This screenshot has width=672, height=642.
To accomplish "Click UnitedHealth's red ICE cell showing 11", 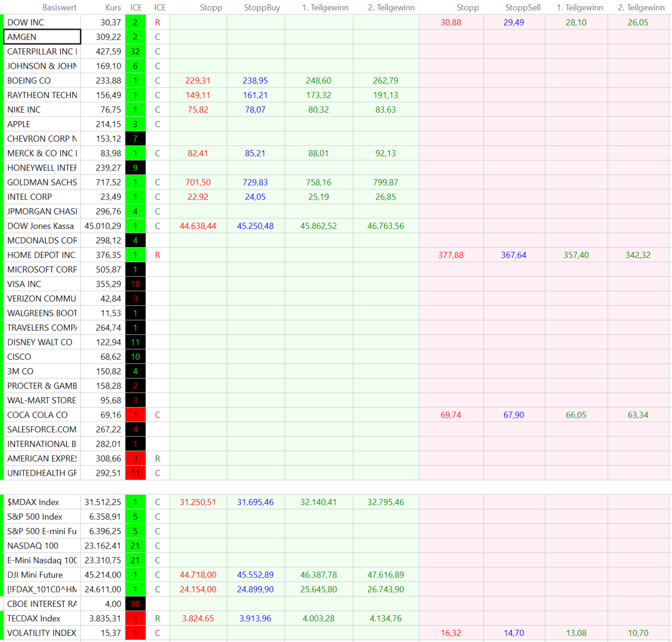I will click(135, 473).
